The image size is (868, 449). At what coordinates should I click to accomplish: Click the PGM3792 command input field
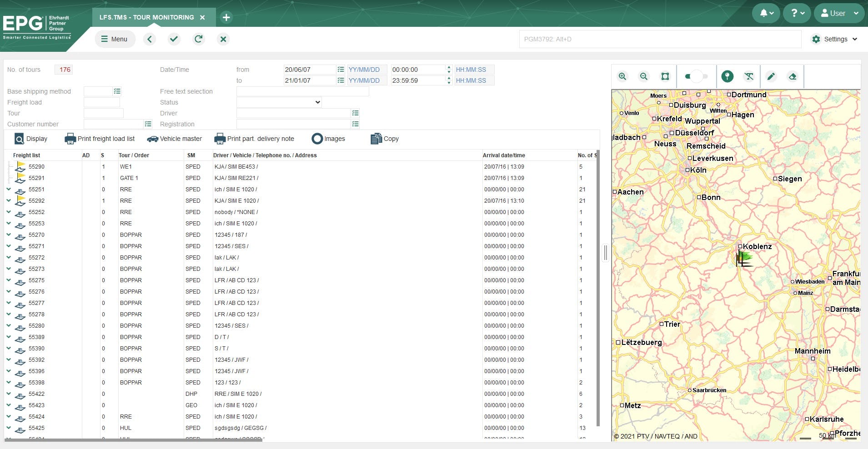click(660, 39)
